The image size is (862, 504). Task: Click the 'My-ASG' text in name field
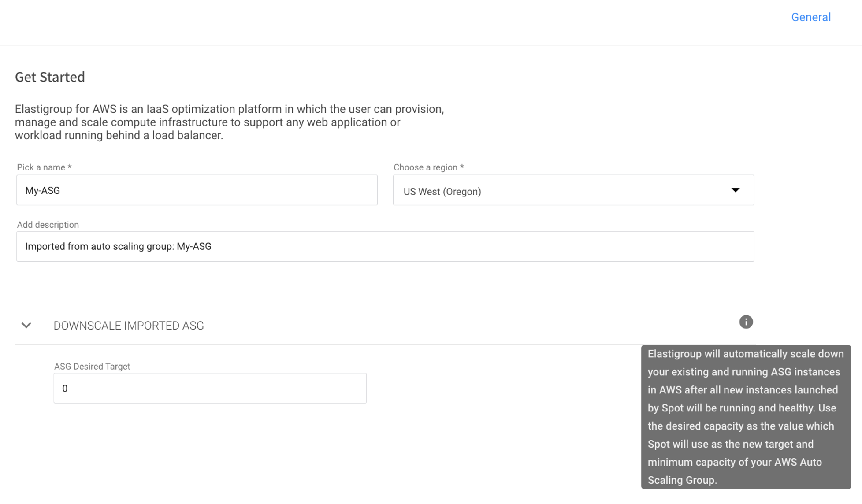coord(42,190)
